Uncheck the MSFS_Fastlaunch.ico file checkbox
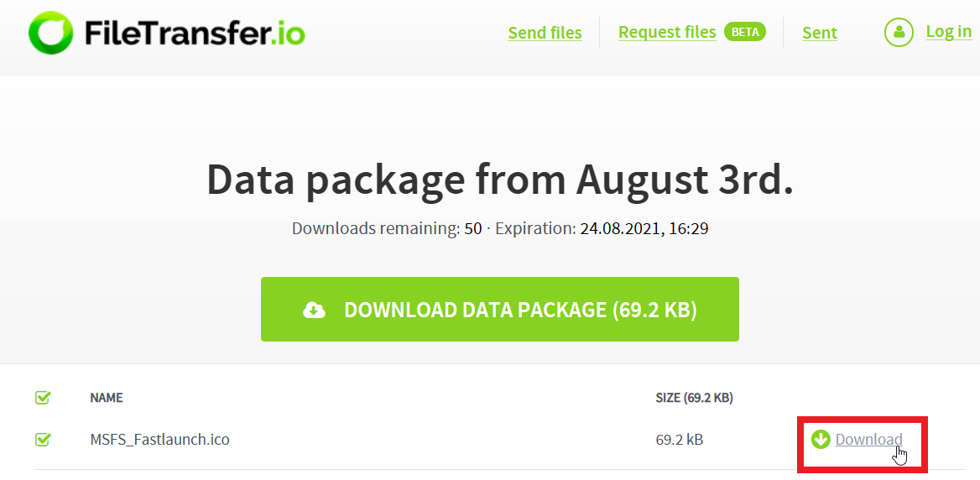The image size is (980, 480). (x=43, y=439)
